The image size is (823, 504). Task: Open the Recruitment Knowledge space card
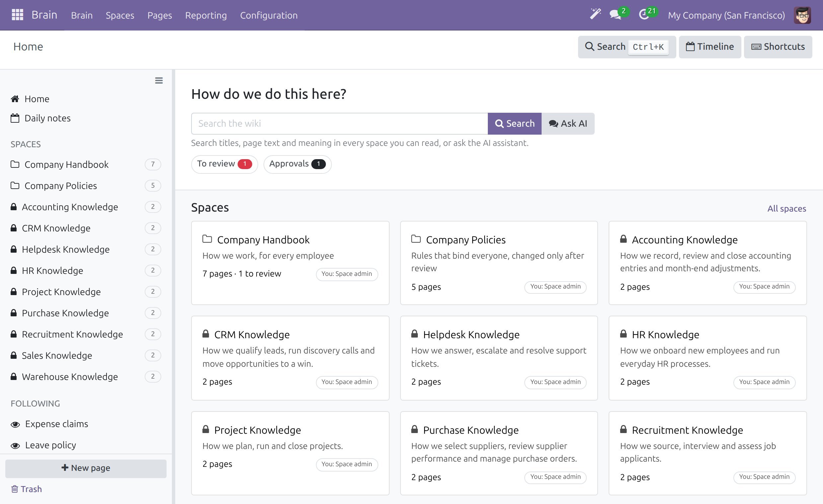tap(708, 453)
